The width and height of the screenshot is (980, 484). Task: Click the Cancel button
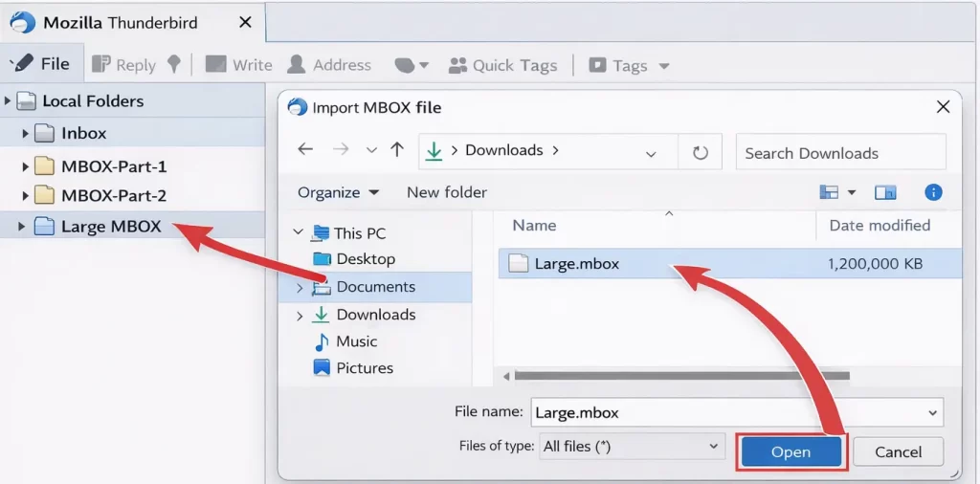click(x=898, y=452)
